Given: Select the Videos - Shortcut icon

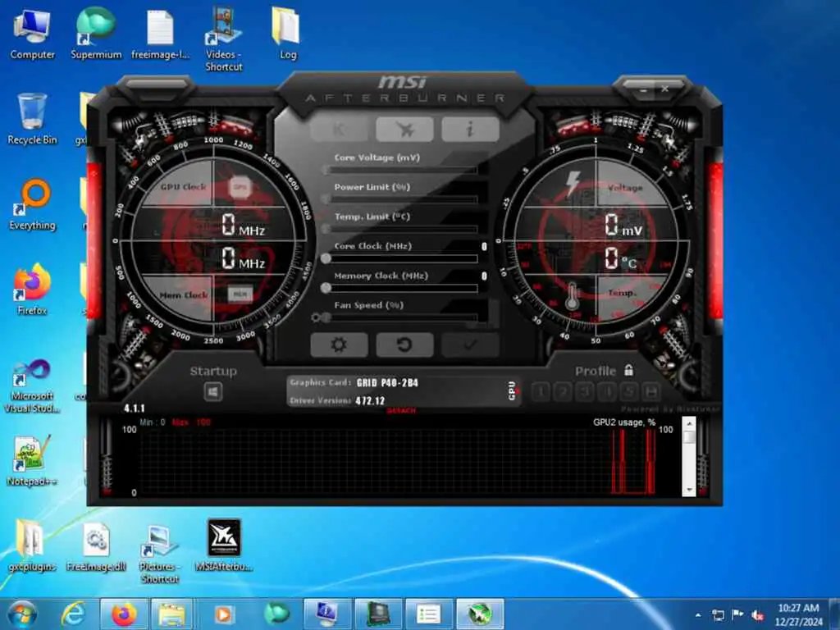Looking at the screenshot, I should [224, 39].
